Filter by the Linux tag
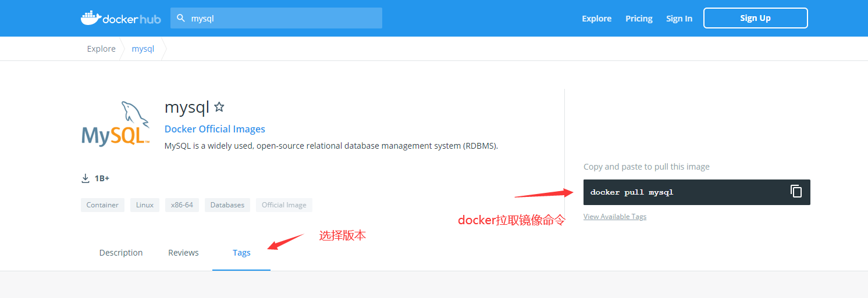Viewport: 868px width, 298px height. click(x=145, y=205)
